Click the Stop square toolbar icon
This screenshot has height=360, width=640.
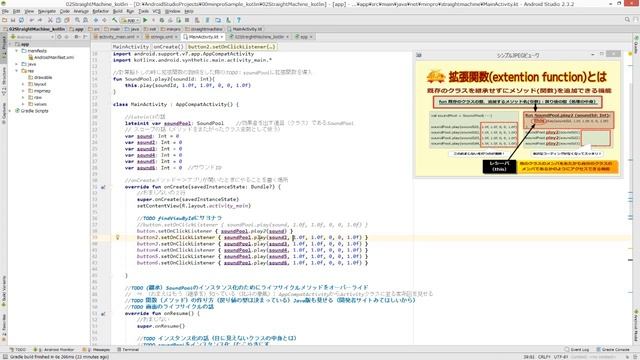(x=187, y=20)
